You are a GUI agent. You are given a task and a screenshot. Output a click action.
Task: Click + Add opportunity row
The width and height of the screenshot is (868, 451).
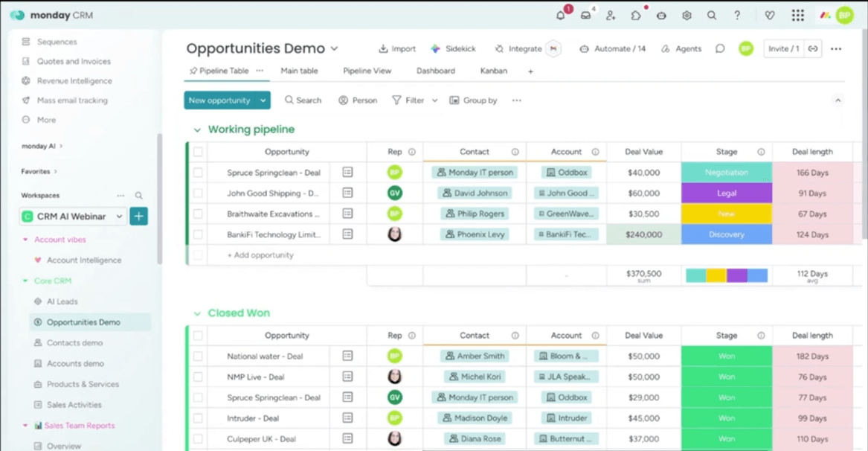(260, 255)
